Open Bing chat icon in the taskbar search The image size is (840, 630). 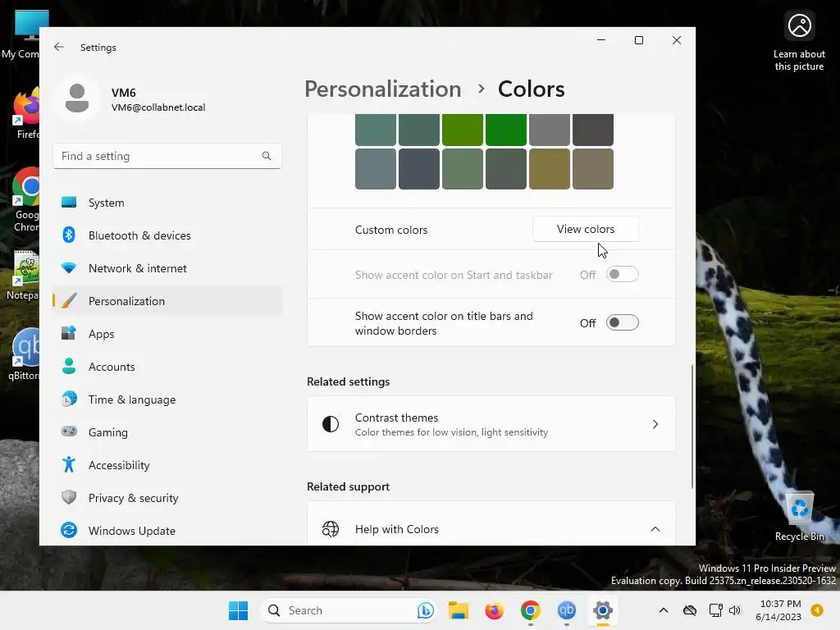(426, 610)
